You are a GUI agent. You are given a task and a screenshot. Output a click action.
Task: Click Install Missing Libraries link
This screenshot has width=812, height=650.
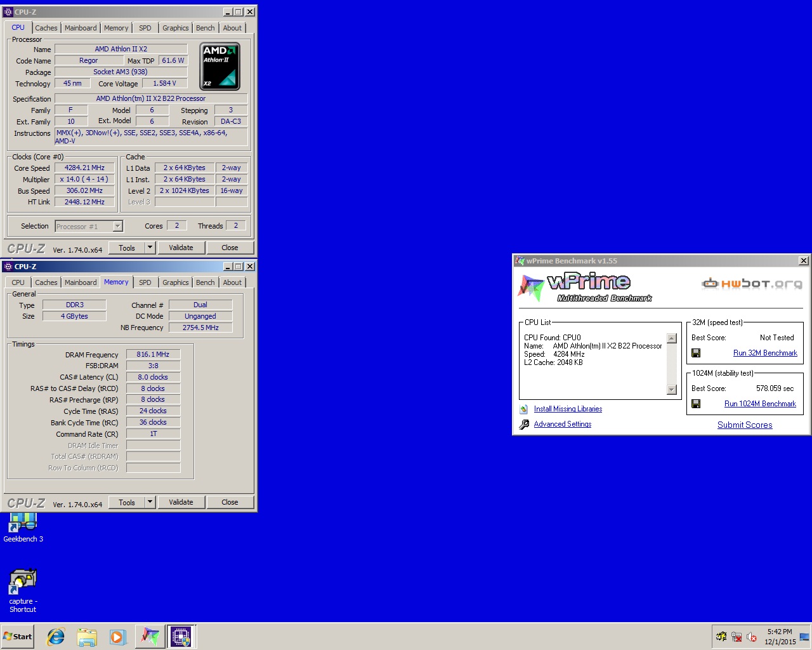[568, 409]
